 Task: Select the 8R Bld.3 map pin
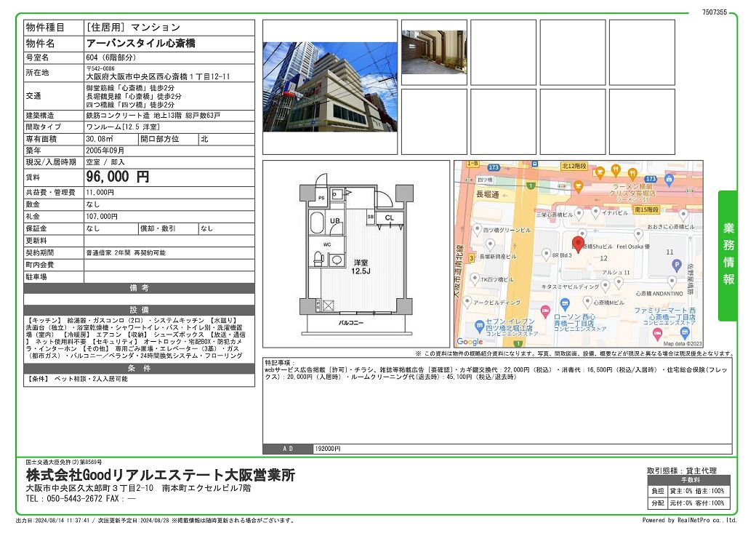pyautogui.click(x=546, y=254)
